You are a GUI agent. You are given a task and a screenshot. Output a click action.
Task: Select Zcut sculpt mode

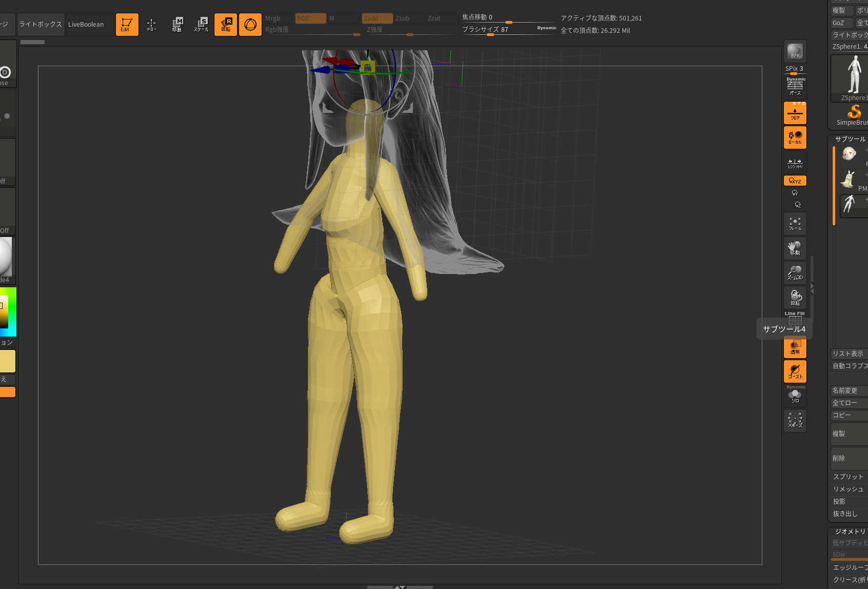(441, 18)
